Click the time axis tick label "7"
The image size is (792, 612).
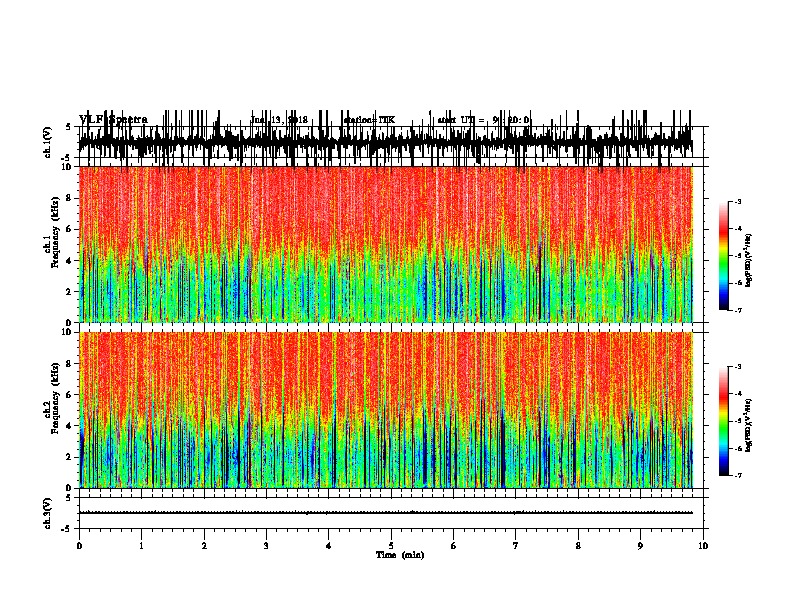coord(516,546)
